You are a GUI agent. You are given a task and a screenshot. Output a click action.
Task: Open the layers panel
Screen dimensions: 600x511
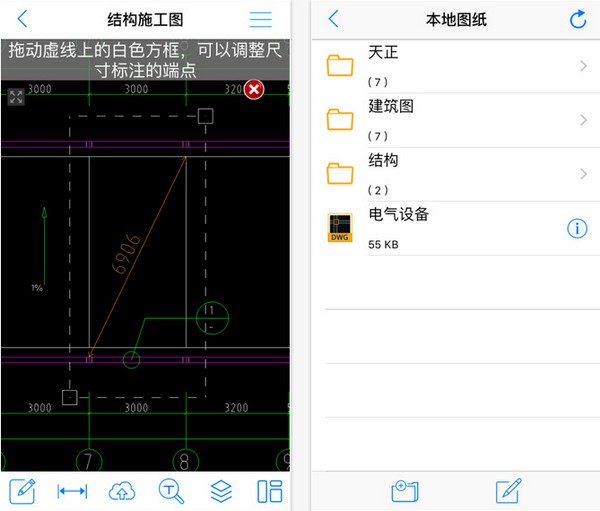click(221, 491)
